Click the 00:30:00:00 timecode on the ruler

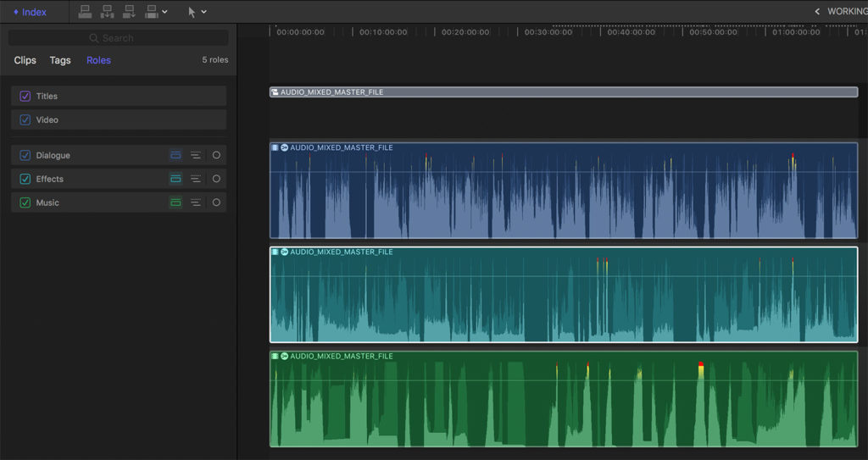tap(548, 32)
